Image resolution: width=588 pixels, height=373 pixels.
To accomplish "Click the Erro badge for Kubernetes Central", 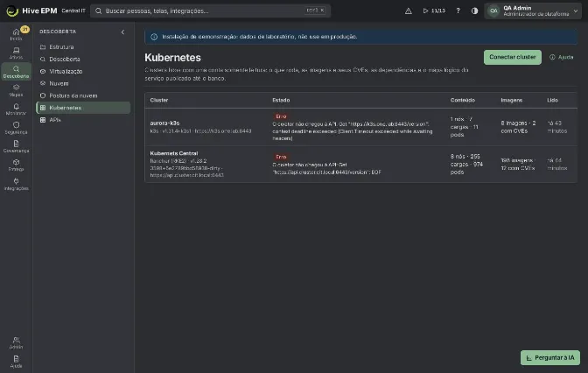I will tap(281, 157).
